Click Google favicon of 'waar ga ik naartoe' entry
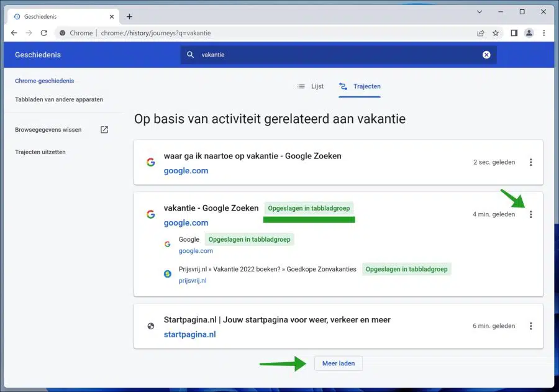Screen dimensions: 559x392 (151, 162)
